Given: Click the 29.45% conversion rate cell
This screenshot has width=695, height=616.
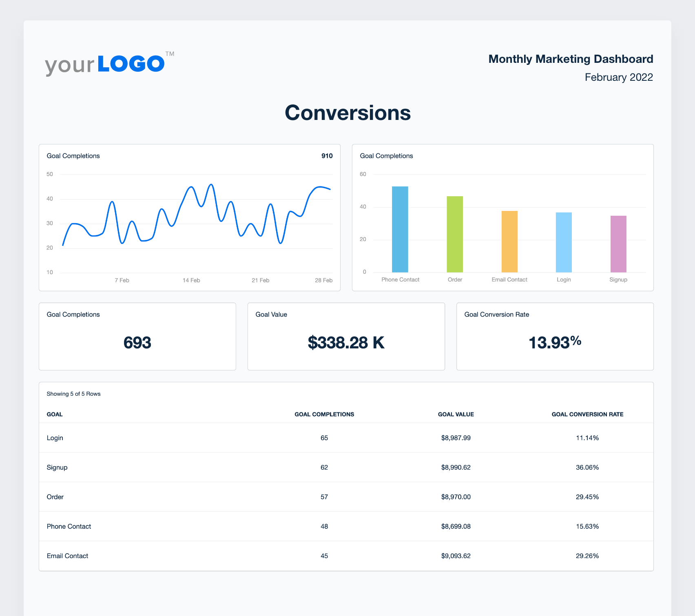Looking at the screenshot, I should pos(587,497).
